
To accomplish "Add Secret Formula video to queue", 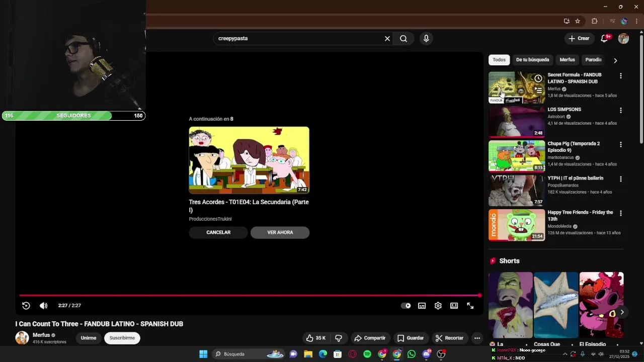I will click(x=538, y=90).
